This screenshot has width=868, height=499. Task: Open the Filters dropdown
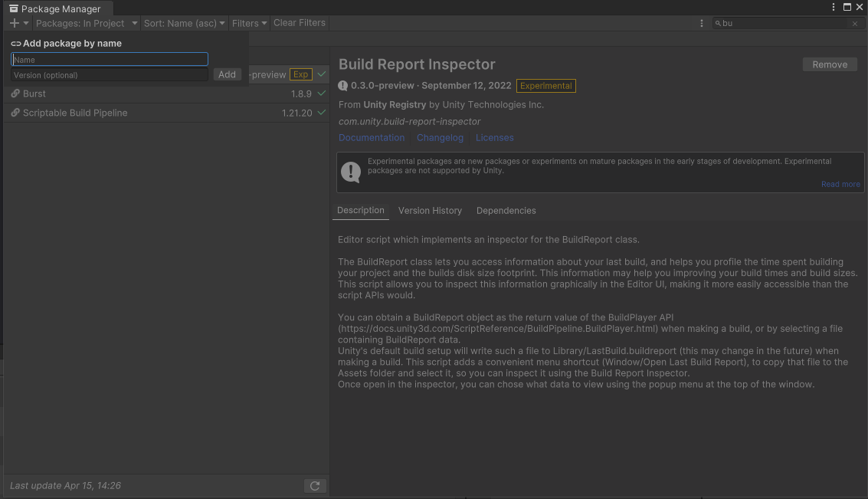click(x=249, y=23)
